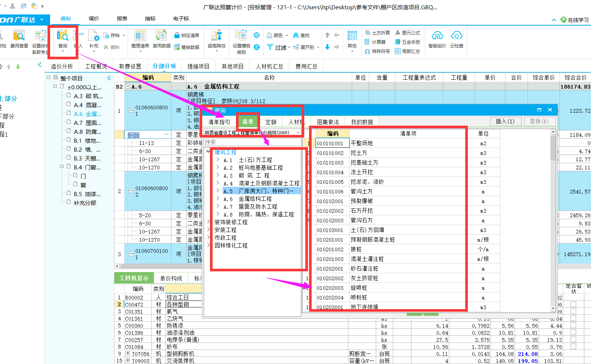Image resolution: width=591 pixels, height=364 pixels.
Task: Click the 插入(I) button
Action: (x=505, y=121)
